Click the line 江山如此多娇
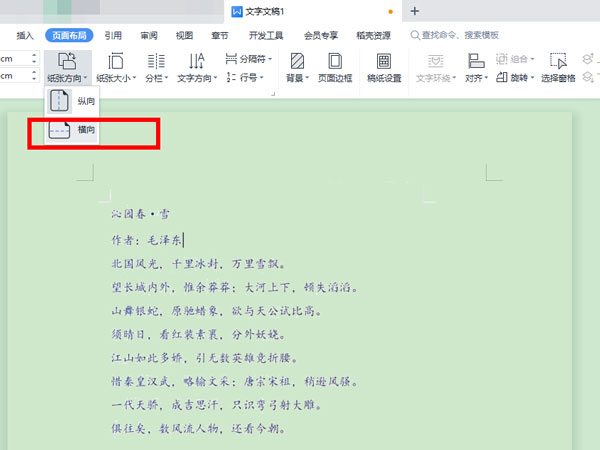This screenshot has height=450, width=600. tap(204, 358)
